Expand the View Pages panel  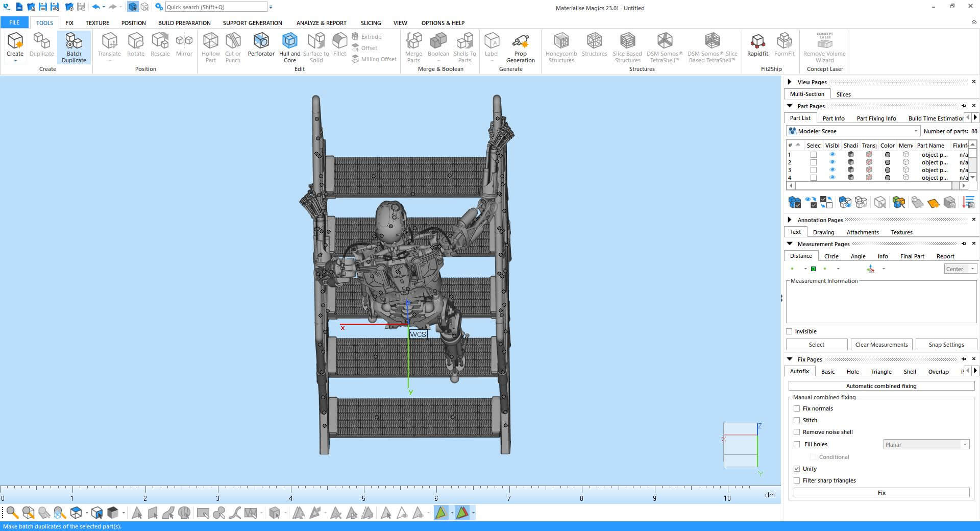[x=790, y=82]
